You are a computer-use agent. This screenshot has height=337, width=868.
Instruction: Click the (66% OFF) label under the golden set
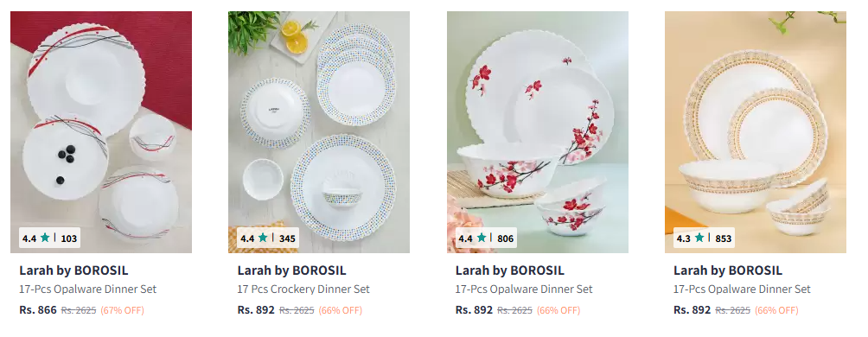(776, 310)
